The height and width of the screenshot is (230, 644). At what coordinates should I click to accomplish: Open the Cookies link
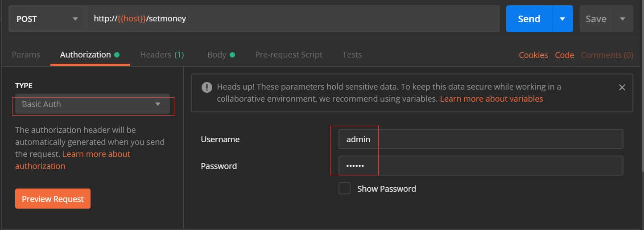pos(533,55)
